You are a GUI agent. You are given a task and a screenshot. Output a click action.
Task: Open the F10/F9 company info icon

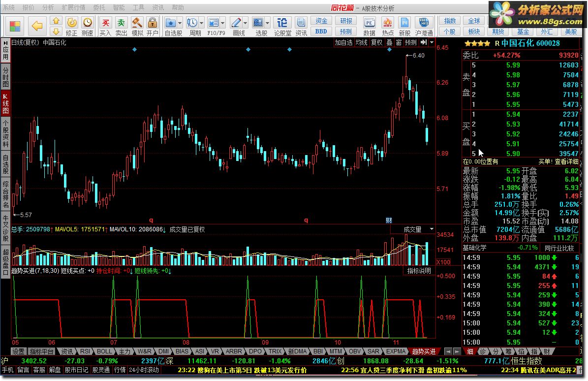click(x=214, y=26)
